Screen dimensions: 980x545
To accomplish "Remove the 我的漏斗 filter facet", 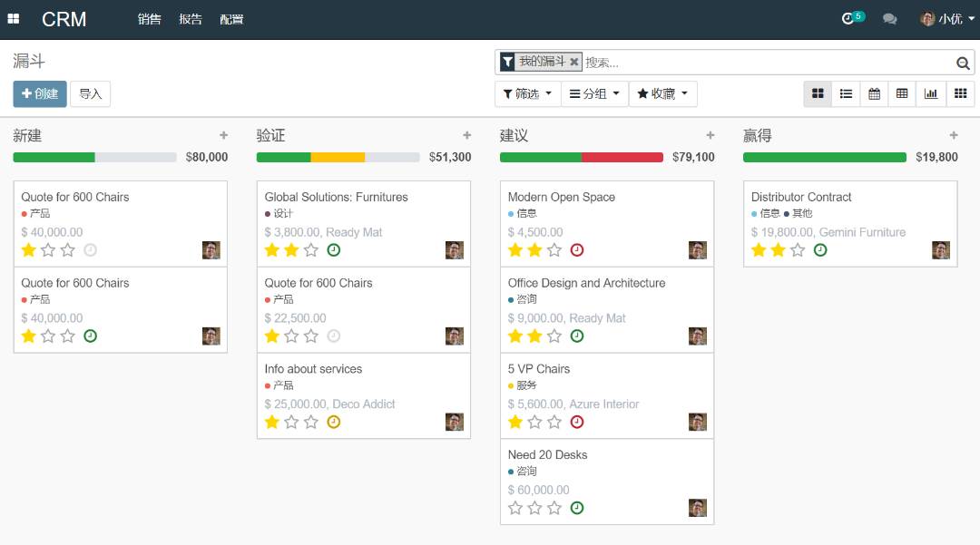I will (573, 62).
